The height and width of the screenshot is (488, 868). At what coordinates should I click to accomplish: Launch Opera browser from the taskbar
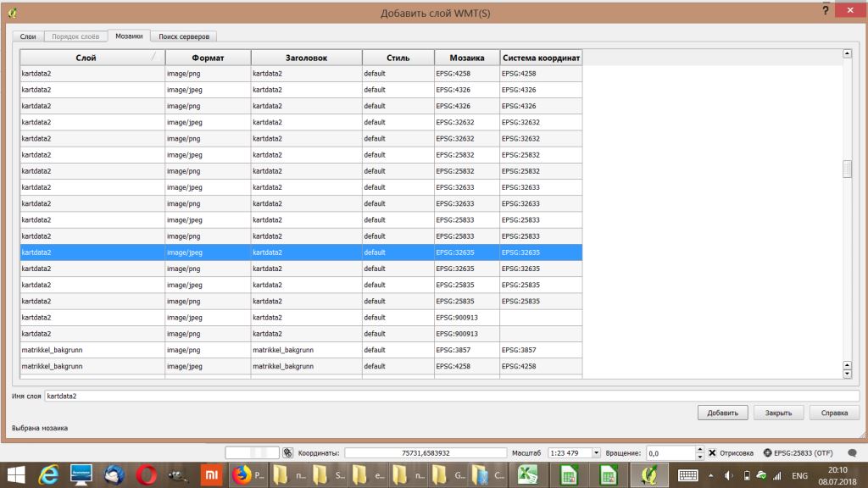(x=145, y=475)
